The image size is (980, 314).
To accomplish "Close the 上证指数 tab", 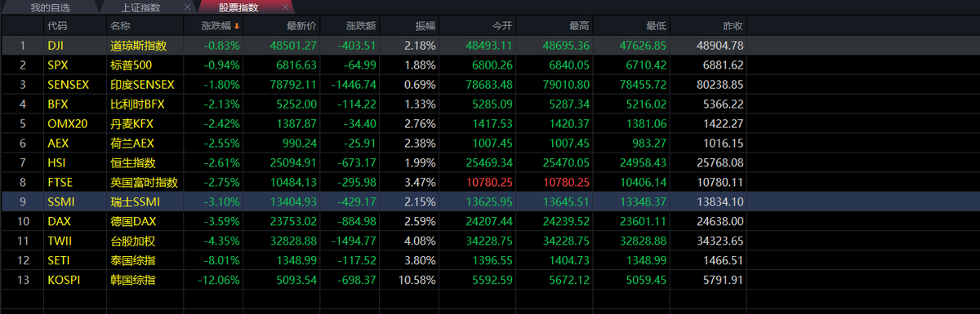I will pos(187,7).
